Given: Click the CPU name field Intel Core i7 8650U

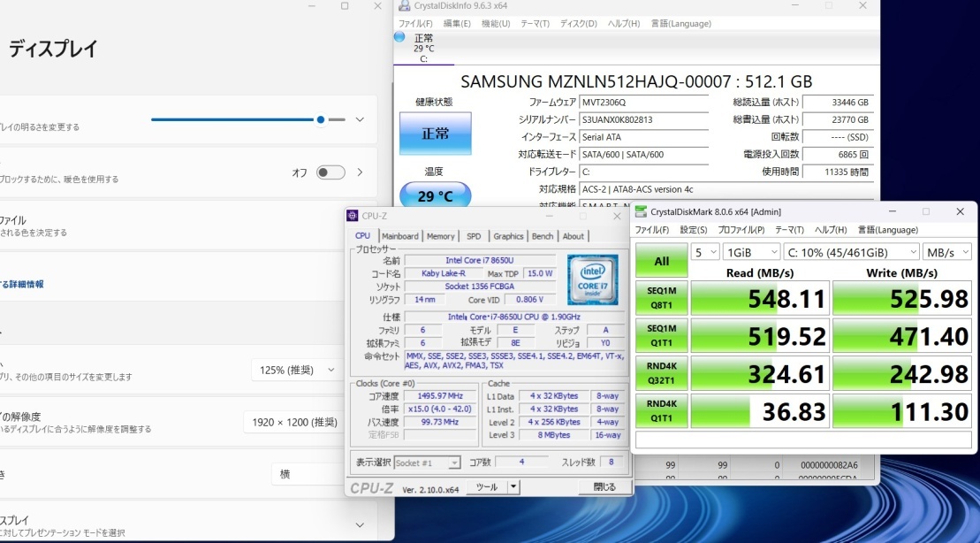Looking at the screenshot, I should coord(480,260).
